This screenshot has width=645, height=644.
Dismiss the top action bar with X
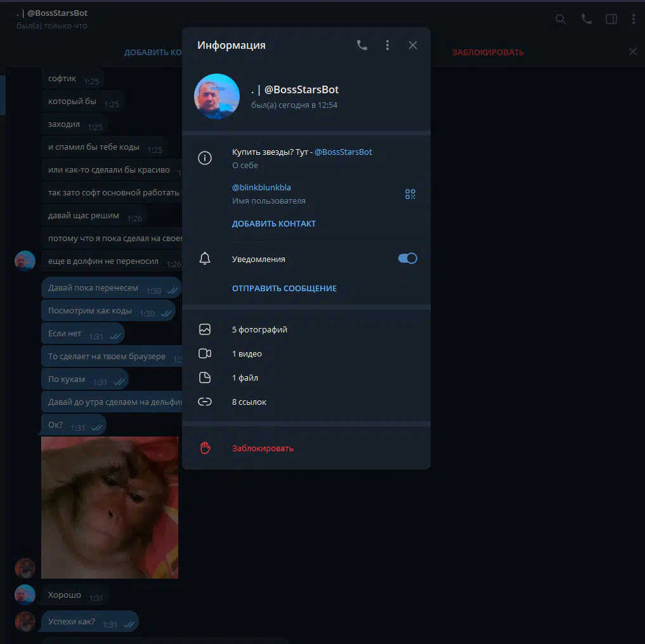(633, 51)
